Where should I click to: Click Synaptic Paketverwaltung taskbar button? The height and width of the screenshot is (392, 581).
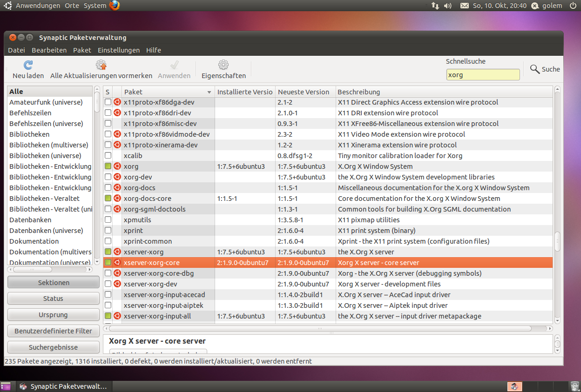pos(64,386)
